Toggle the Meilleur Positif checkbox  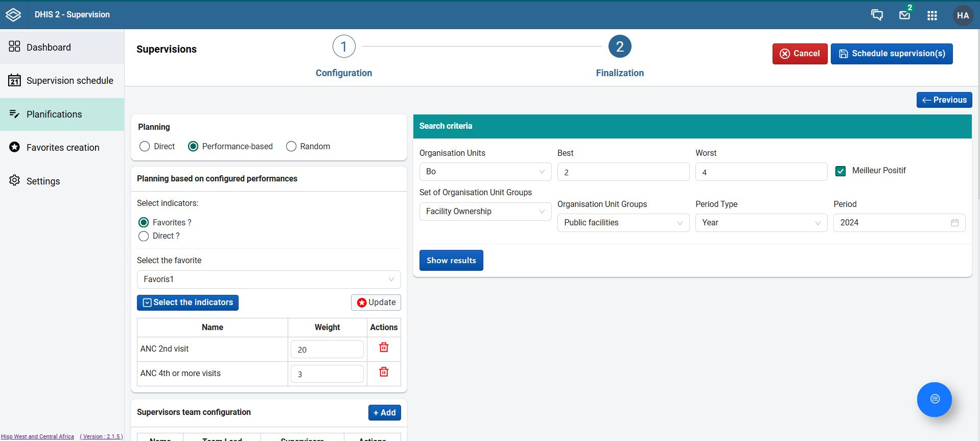[841, 171]
